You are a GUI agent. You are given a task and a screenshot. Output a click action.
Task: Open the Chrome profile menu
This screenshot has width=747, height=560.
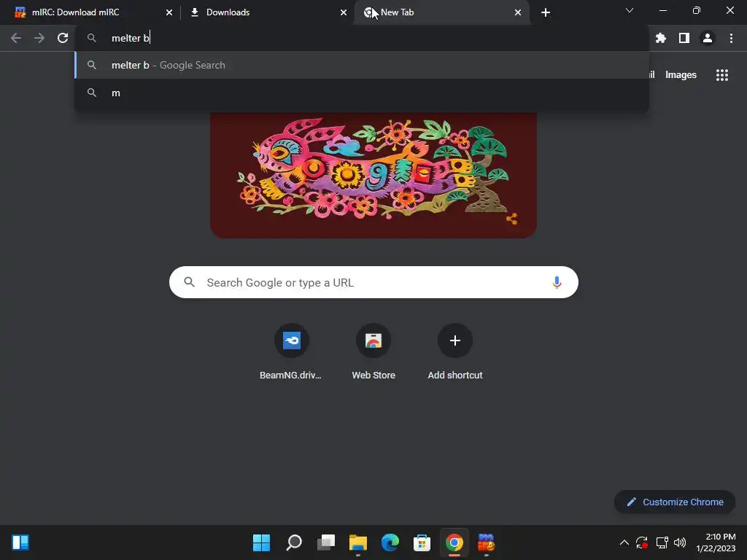[x=708, y=38]
